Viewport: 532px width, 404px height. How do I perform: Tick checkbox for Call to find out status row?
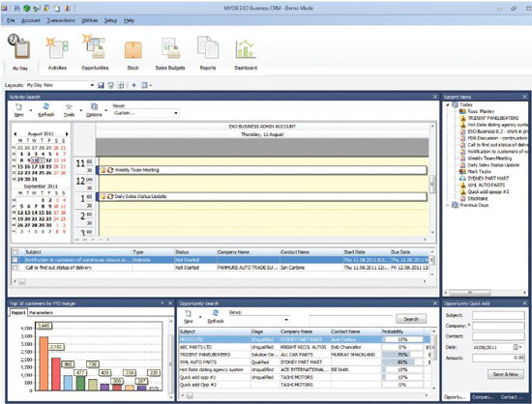coord(15,268)
